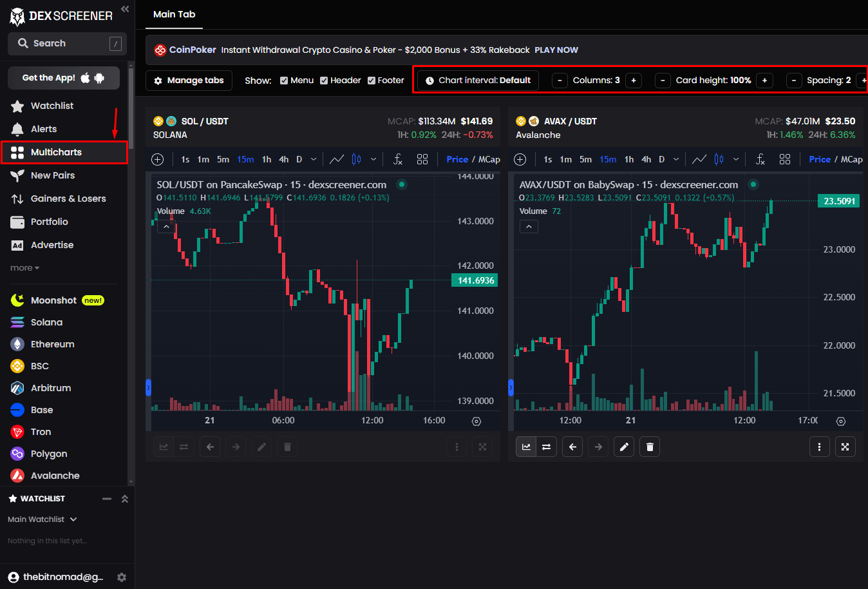Screen dimensions: 868x589
Task: Select Base chain in sidebar
Action: point(32,410)
